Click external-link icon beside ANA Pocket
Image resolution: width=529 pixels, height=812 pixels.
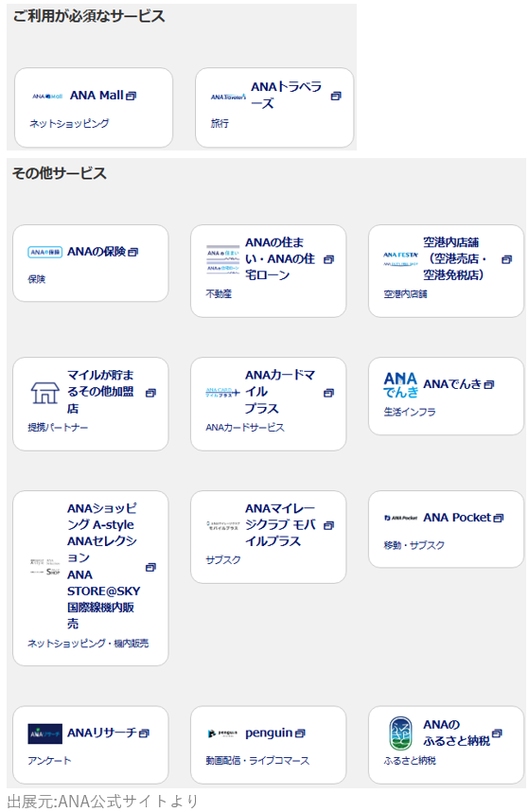(498, 518)
